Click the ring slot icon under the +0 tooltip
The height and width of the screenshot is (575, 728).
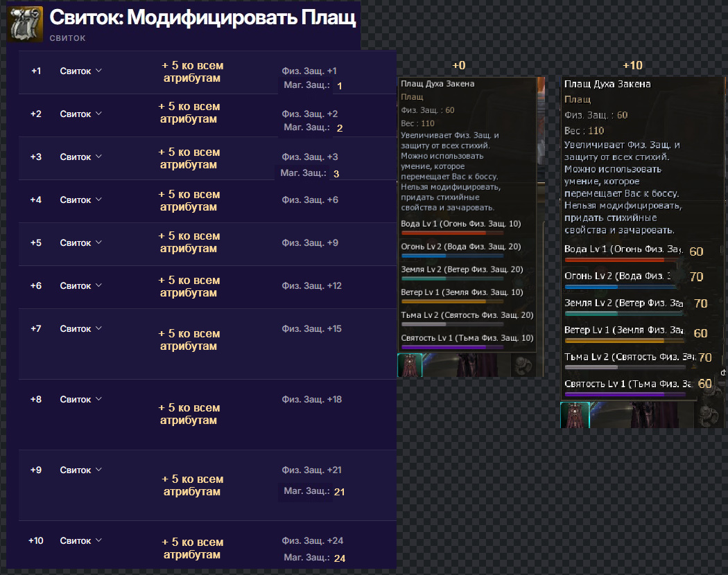point(523,365)
